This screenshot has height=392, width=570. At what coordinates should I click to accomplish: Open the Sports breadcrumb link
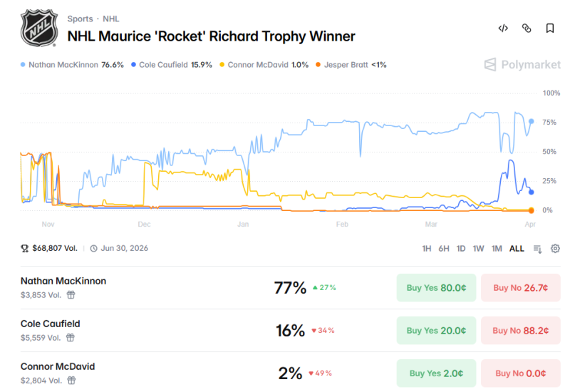(80, 19)
